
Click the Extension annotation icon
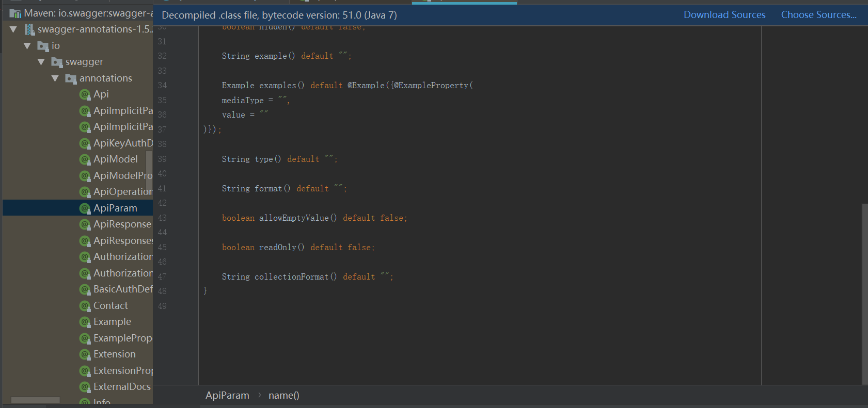(85, 354)
